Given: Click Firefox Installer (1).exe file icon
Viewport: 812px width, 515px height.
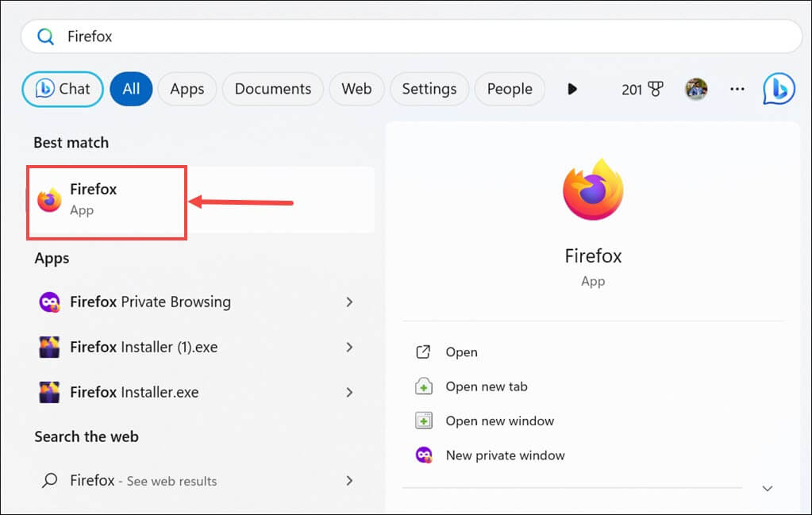Looking at the screenshot, I should (x=49, y=347).
